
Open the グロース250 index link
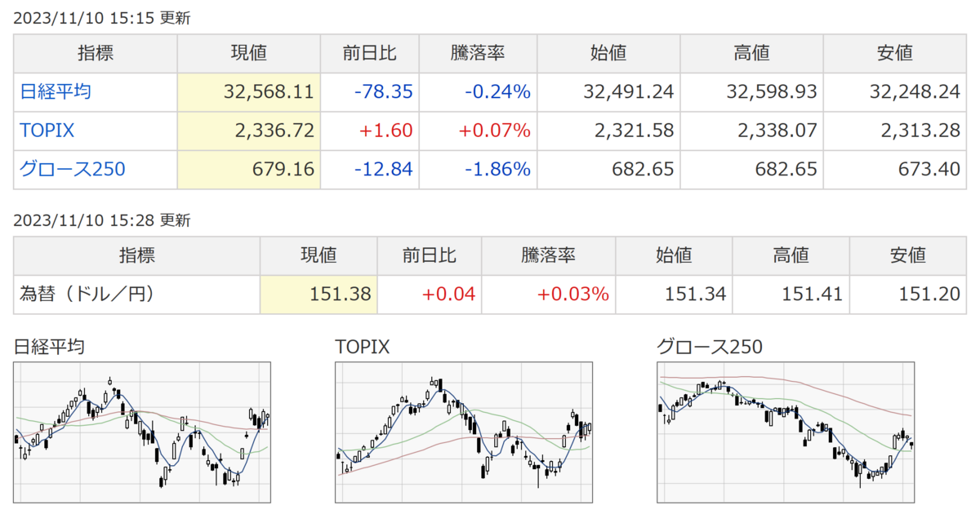pyautogui.click(x=73, y=169)
